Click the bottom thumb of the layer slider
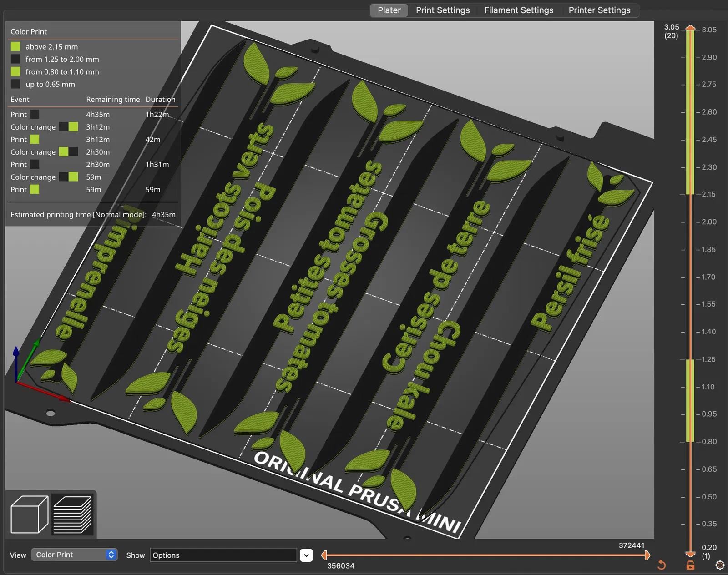Screen dimensions: 728x575 click(690, 554)
